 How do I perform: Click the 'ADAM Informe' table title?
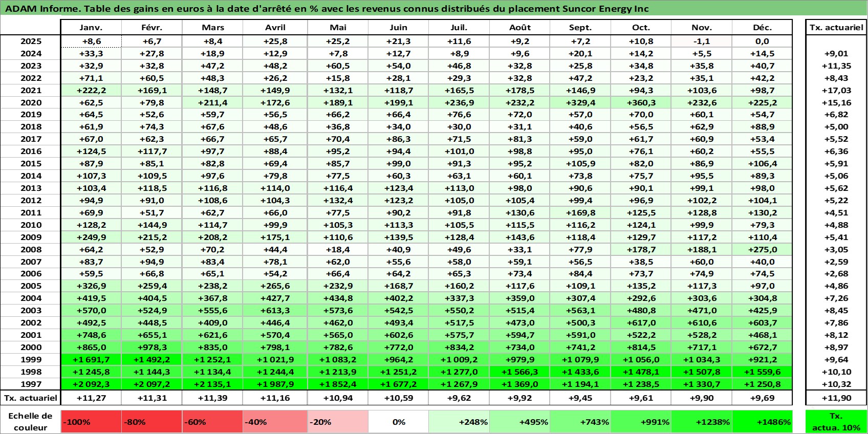pyautogui.click(x=327, y=9)
